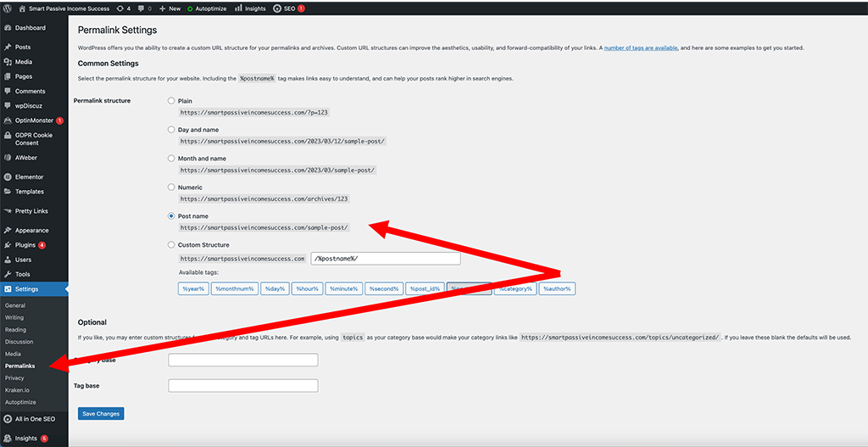Click the Category base input field
The image size is (868, 447).
[x=243, y=360]
